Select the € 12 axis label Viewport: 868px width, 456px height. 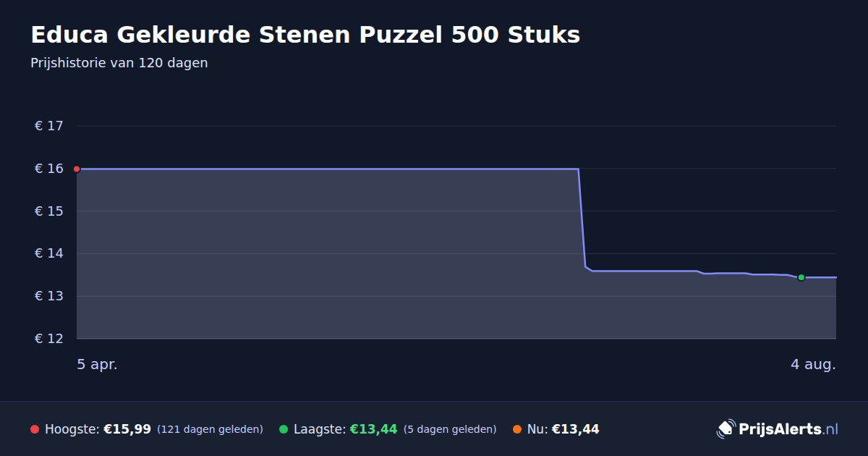(49, 339)
